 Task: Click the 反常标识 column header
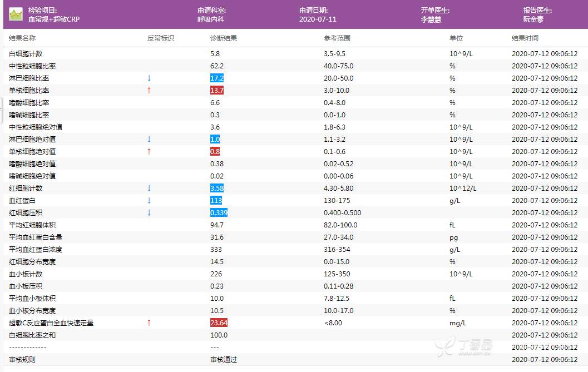pos(161,38)
